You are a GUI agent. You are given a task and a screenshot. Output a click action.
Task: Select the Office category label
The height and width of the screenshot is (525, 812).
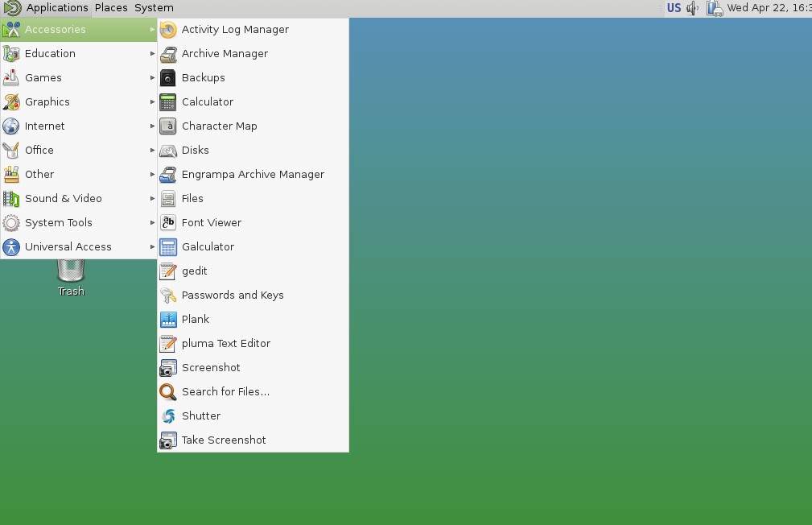(39, 151)
